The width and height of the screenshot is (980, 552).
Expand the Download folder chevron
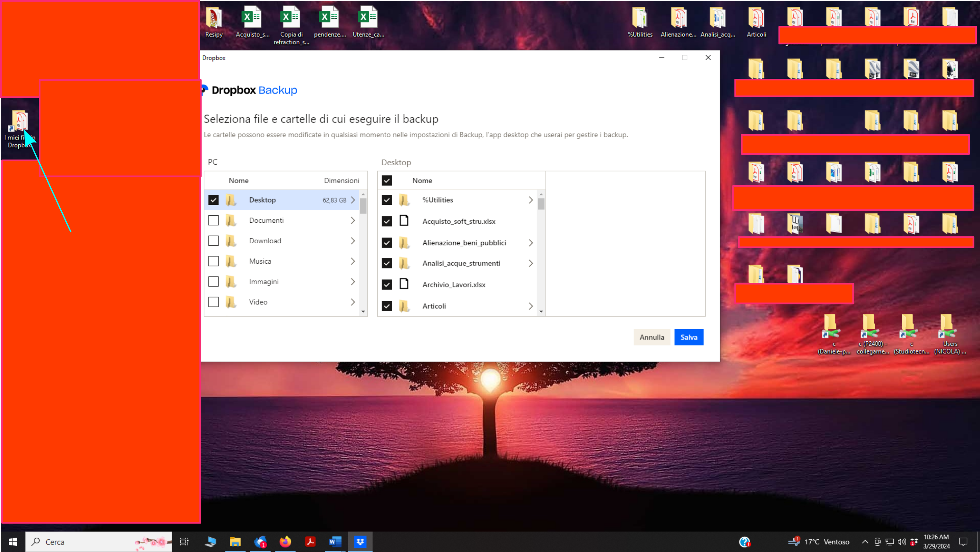(x=353, y=241)
